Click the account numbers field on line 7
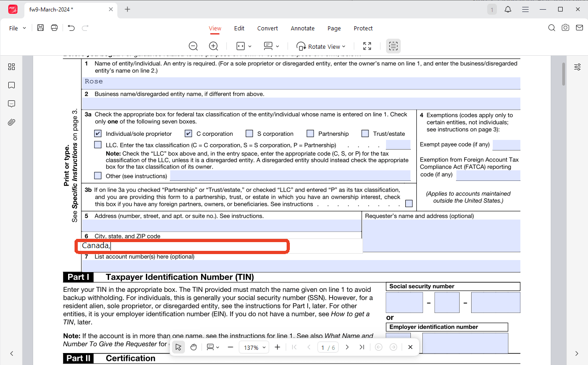The width and height of the screenshot is (588, 365). 301,266
